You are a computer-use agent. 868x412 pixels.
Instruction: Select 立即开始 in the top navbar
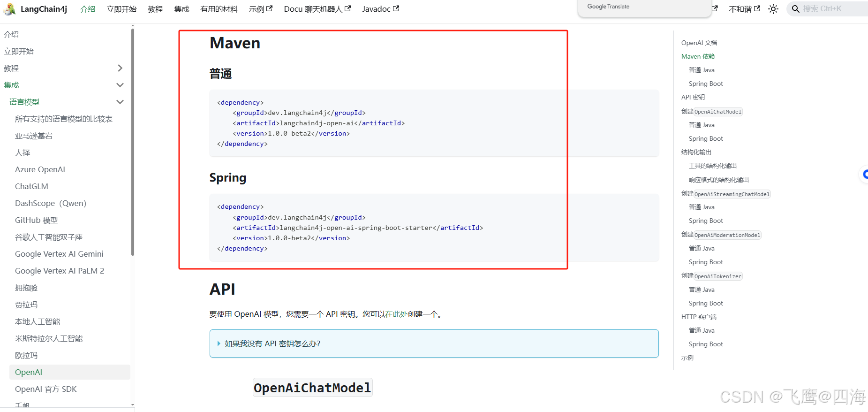(x=121, y=9)
